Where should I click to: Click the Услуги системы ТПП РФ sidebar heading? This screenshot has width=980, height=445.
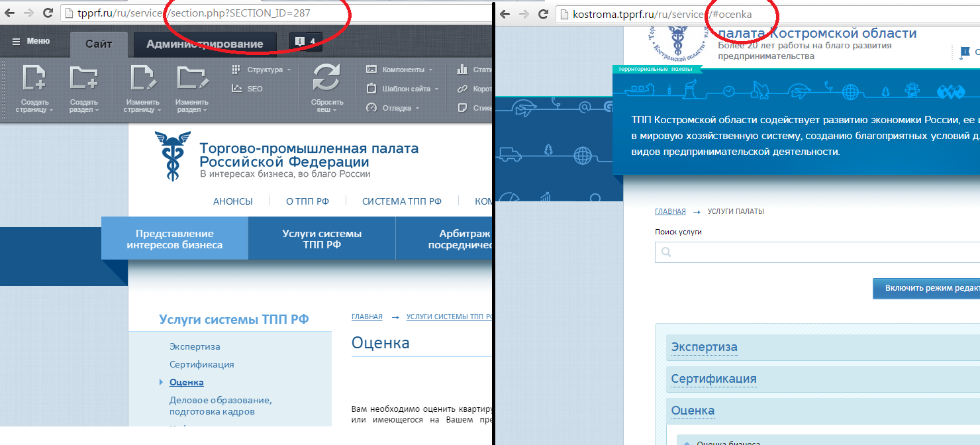[x=234, y=320]
